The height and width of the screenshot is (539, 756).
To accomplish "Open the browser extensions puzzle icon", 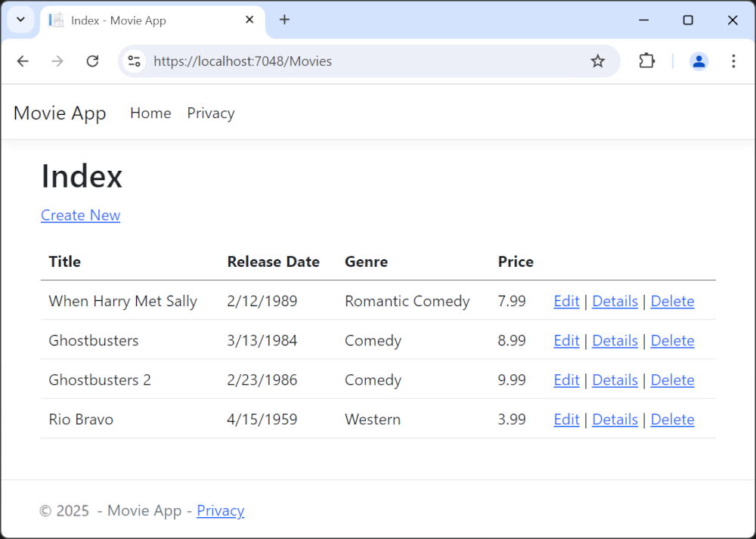I will 646,61.
